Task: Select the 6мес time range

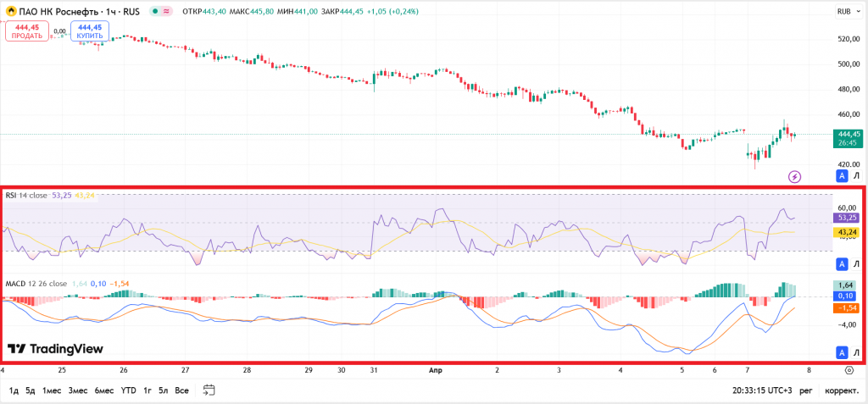Action: point(104,390)
